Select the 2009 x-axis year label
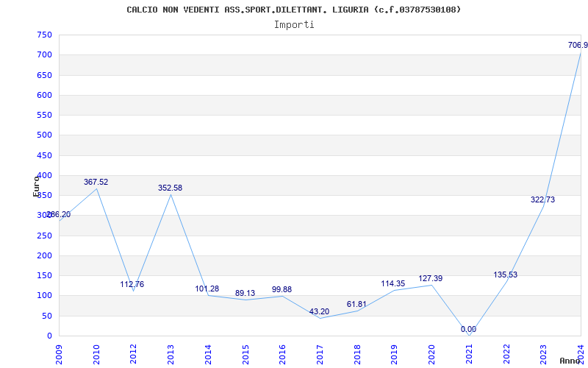This screenshot has width=588, height=368. click(x=59, y=353)
